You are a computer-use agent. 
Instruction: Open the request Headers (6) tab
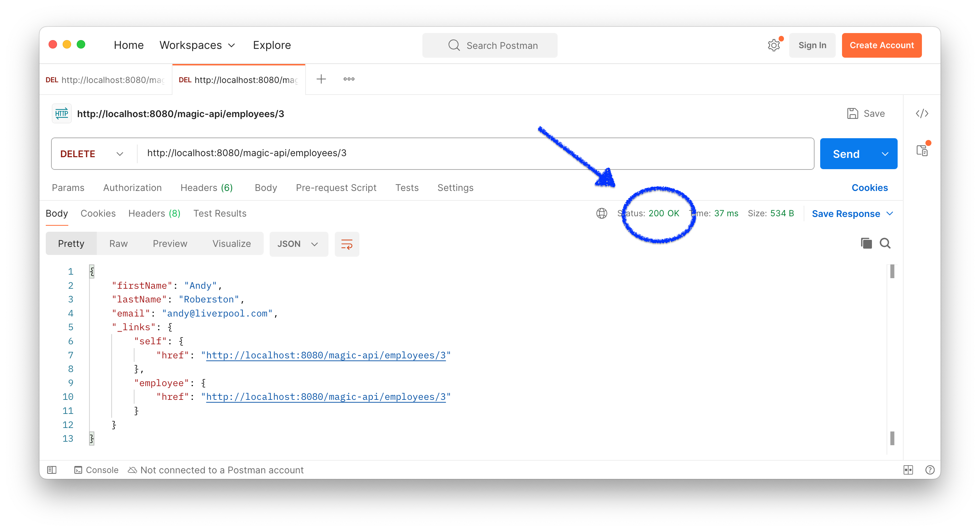(206, 188)
